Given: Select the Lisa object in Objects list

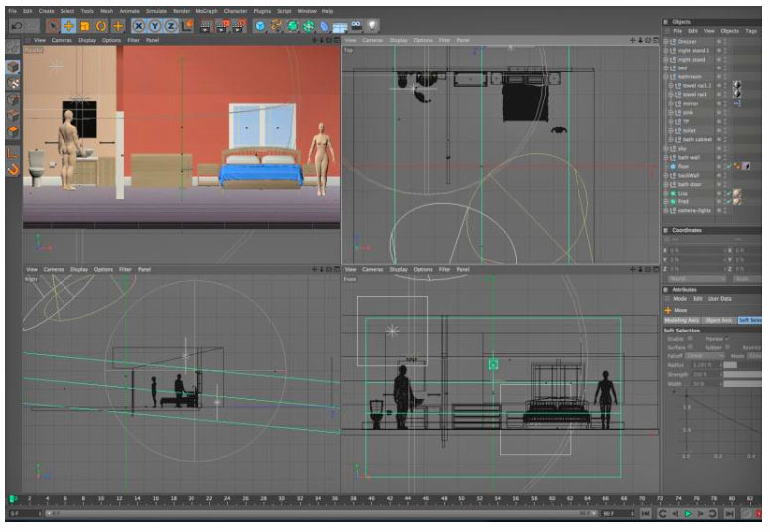Looking at the screenshot, I should pos(685,193).
